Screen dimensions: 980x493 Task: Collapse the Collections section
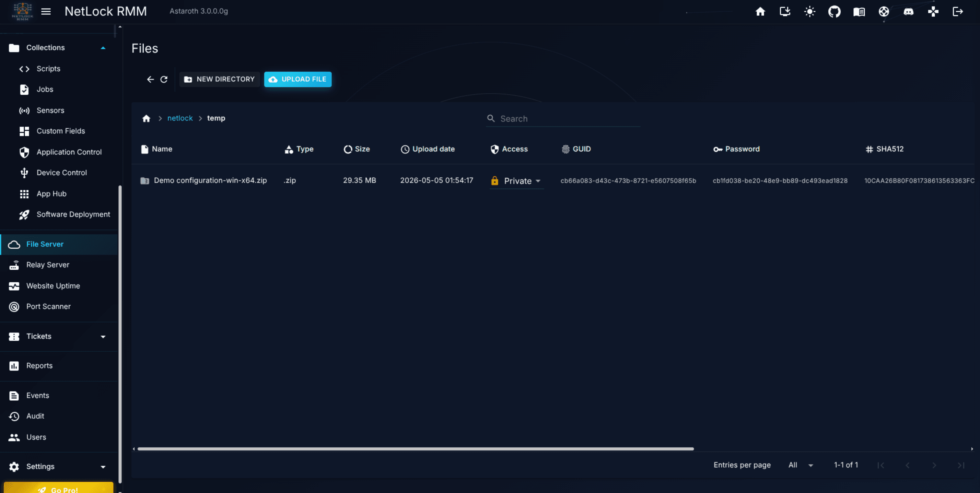(x=59, y=48)
